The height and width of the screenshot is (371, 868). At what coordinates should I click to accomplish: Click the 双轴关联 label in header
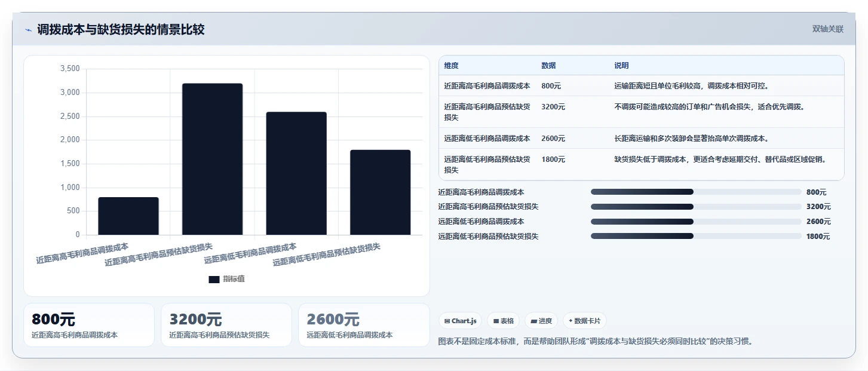(827, 29)
